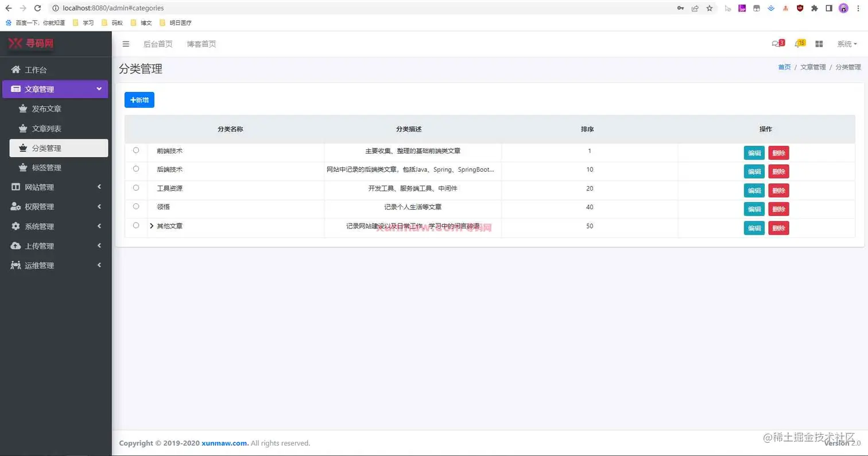Click the gray goggles extension icon
The width and height of the screenshot is (868, 456).
click(x=756, y=8)
